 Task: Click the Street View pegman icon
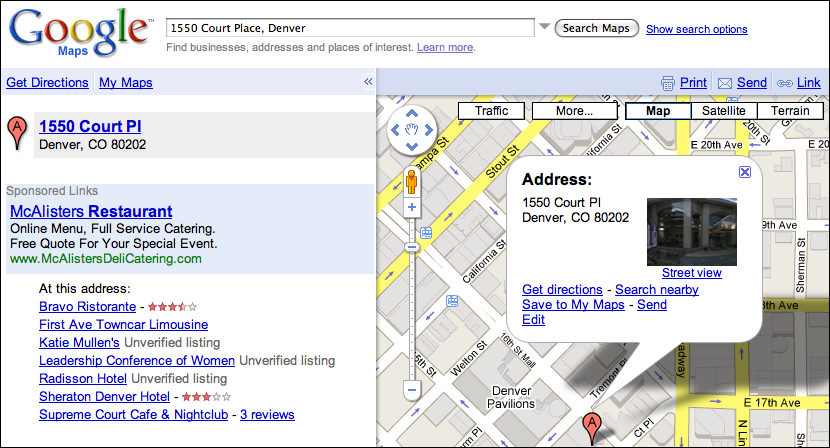click(411, 181)
